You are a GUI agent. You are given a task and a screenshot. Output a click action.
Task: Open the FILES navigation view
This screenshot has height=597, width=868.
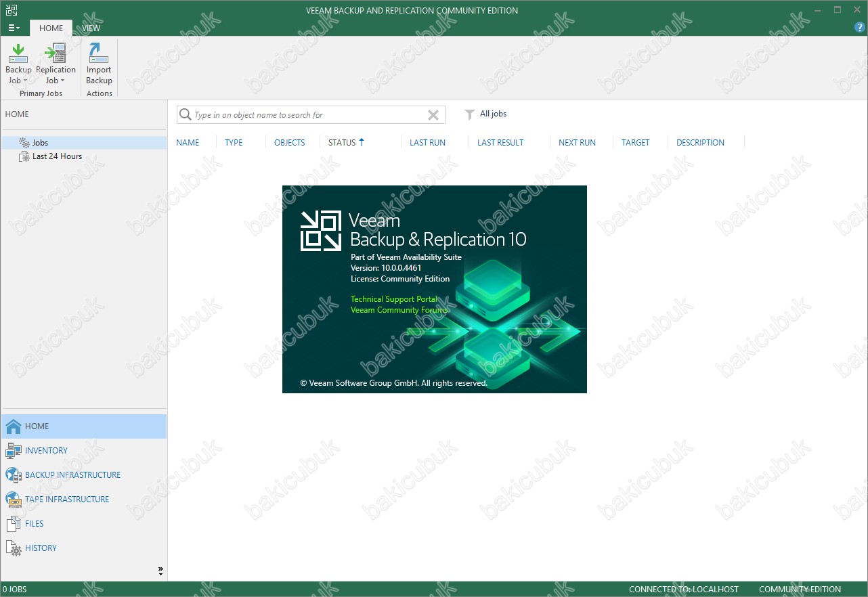[x=84, y=524]
